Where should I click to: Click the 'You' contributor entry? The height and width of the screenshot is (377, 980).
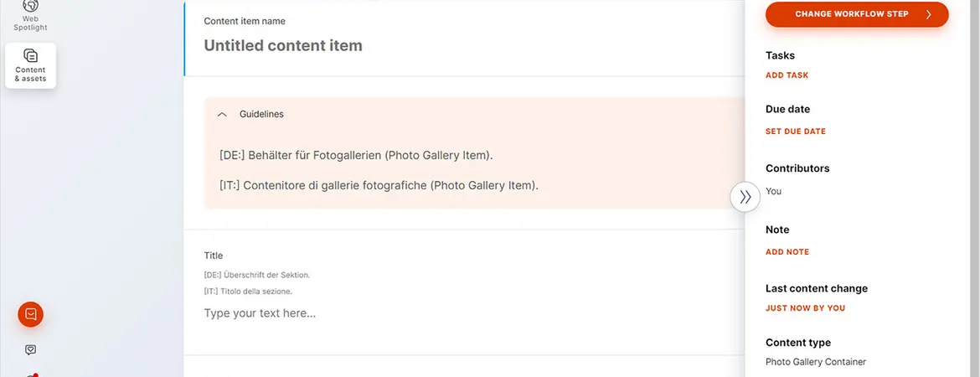773,191
